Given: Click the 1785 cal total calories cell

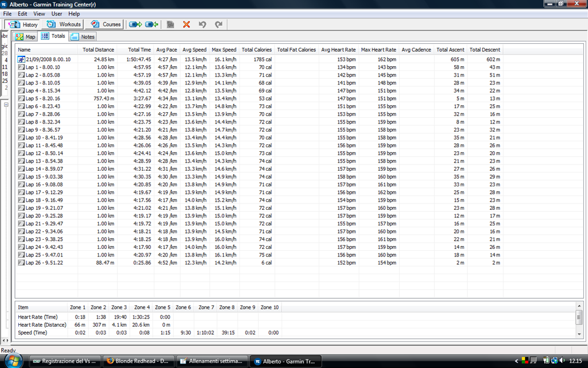Looking at the screenshot, I should [262, 59].
